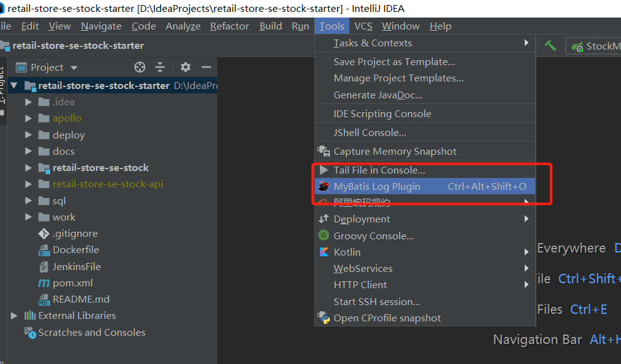Open the Build menu
The height and width of the screenshot is (364, 621).
270,26
